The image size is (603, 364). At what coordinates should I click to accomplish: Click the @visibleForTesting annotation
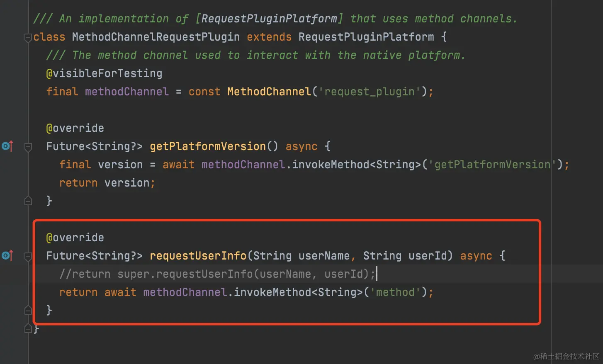(x=104, y=73)
